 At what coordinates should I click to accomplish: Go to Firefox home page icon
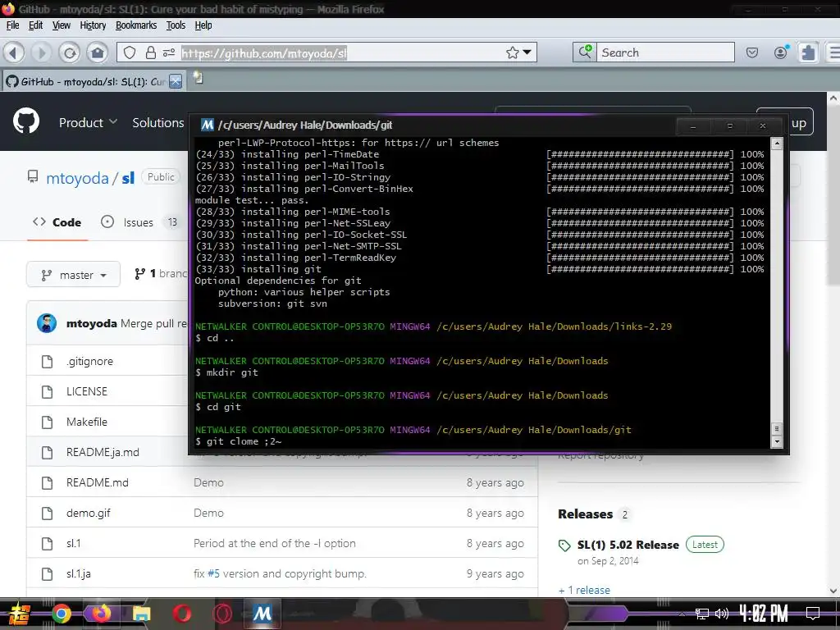click(x=98, y=52)
